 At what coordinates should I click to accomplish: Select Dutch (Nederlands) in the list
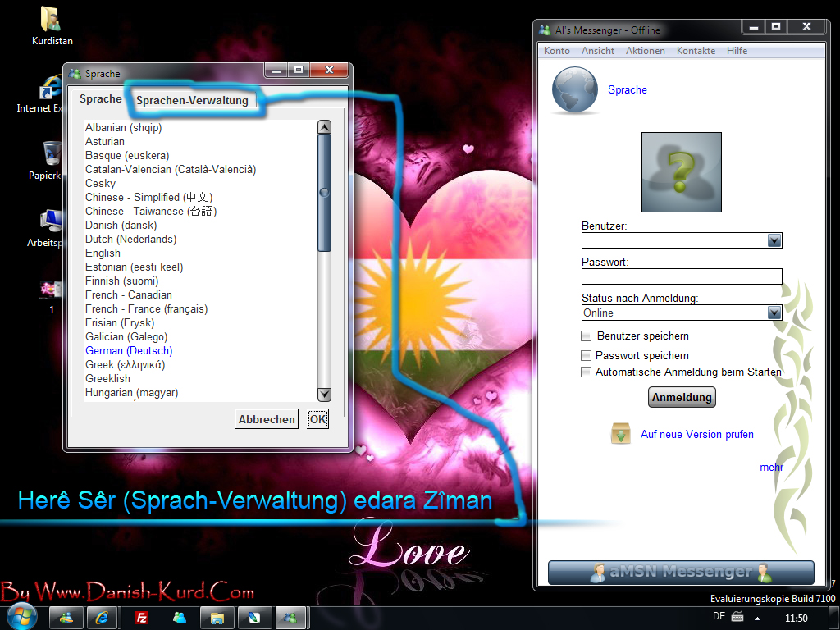pos(130,239)
